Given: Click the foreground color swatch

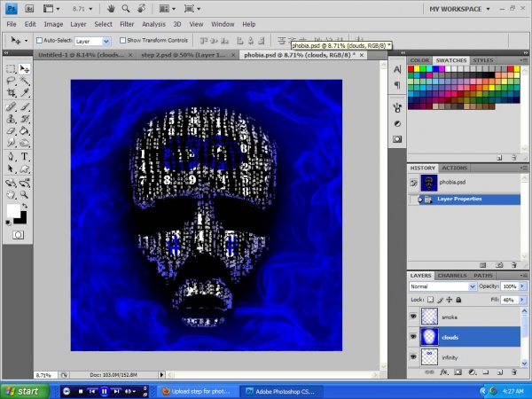Looking at the screenshot, I should tap(13, 211).
